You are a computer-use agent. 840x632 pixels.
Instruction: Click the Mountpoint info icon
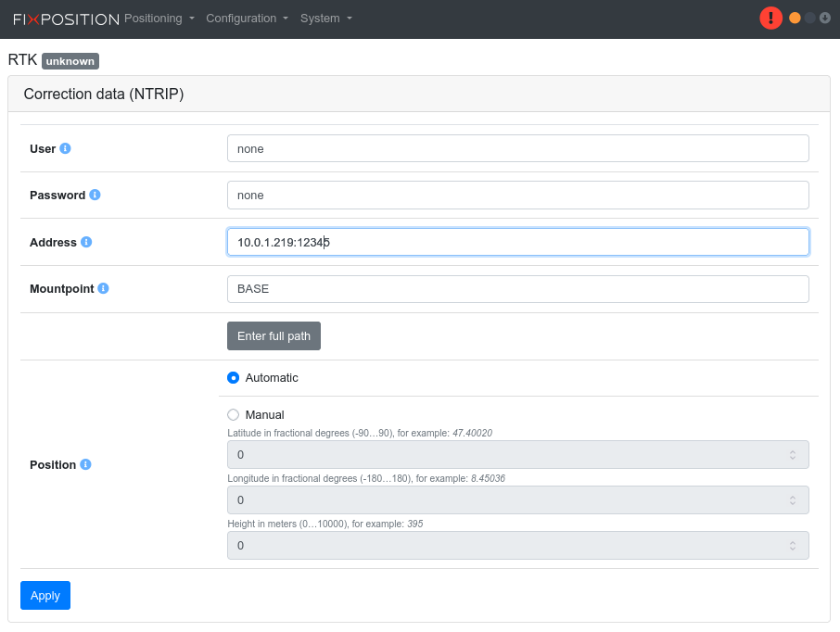tap(103, 288)
